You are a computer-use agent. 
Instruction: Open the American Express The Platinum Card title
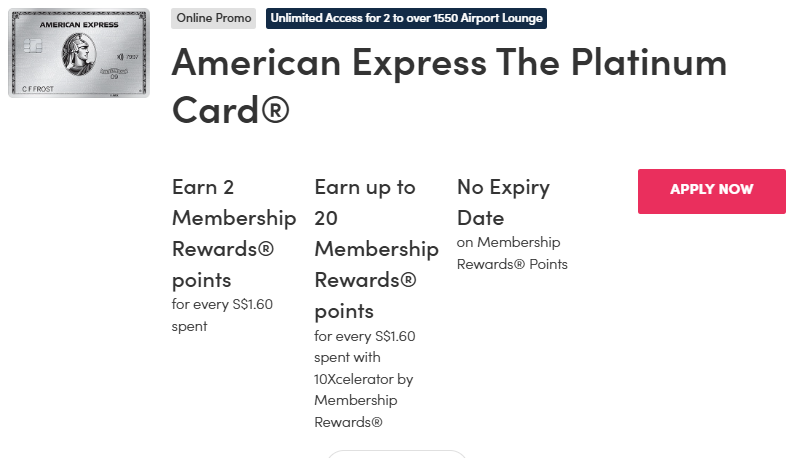click(449, 85)
